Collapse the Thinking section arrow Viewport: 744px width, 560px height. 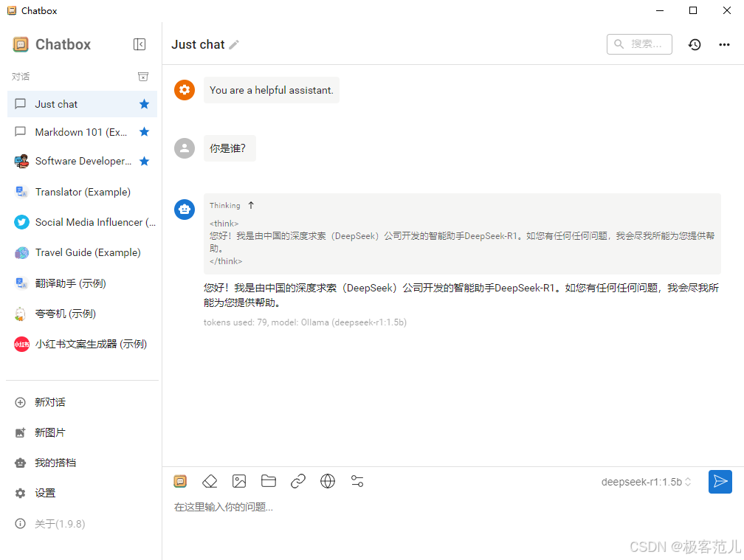[251, 205]
